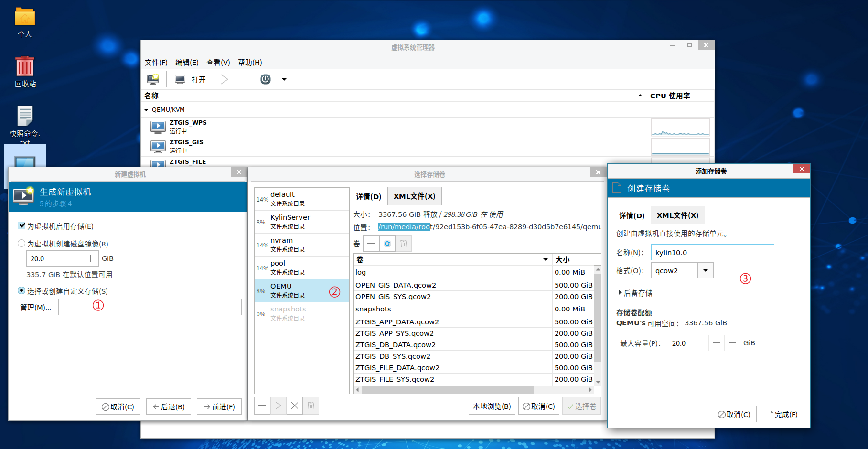
Task: Open the 编辑 menu
Action: click(x=186, y=62)
